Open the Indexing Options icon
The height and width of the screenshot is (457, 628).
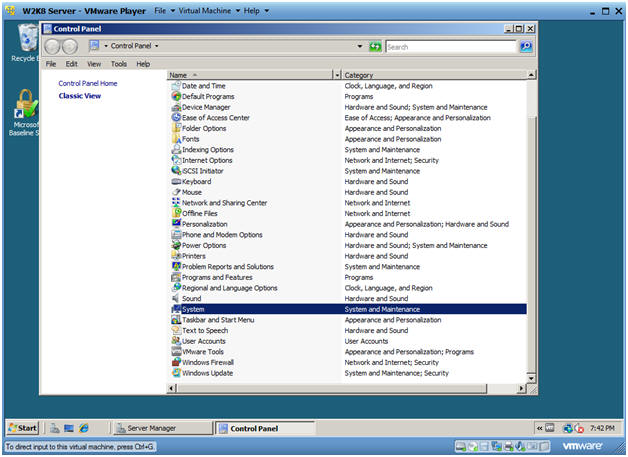176,150
